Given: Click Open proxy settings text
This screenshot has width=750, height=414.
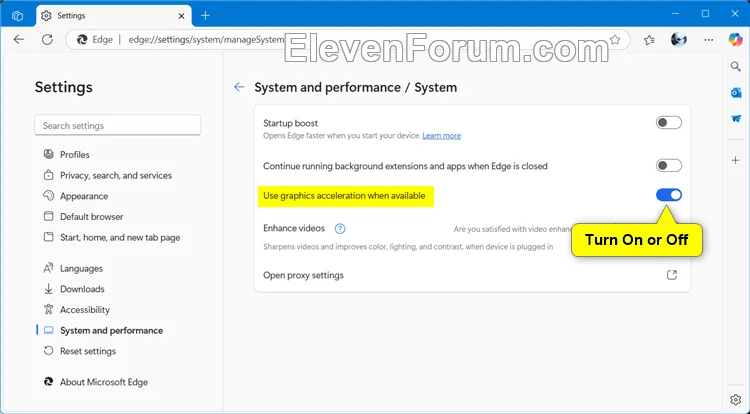Looking at the screenshot, I should click(x=303, y=275).
